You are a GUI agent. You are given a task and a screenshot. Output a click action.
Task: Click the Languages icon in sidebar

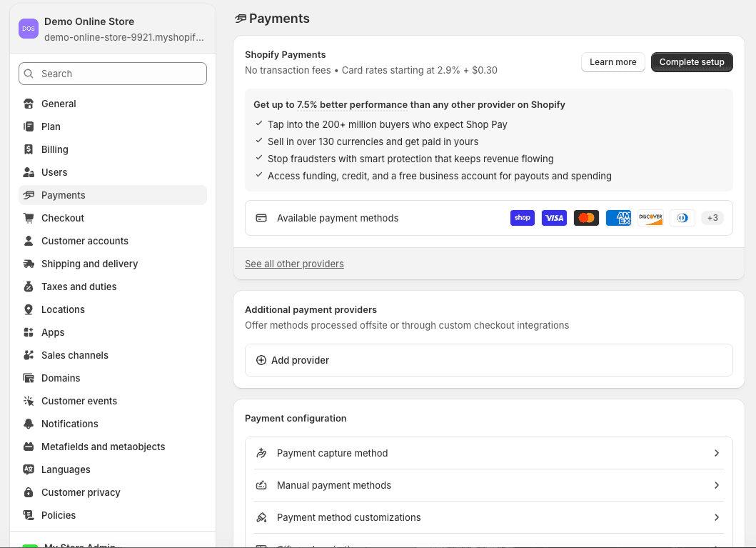click(x=29, y=469)
